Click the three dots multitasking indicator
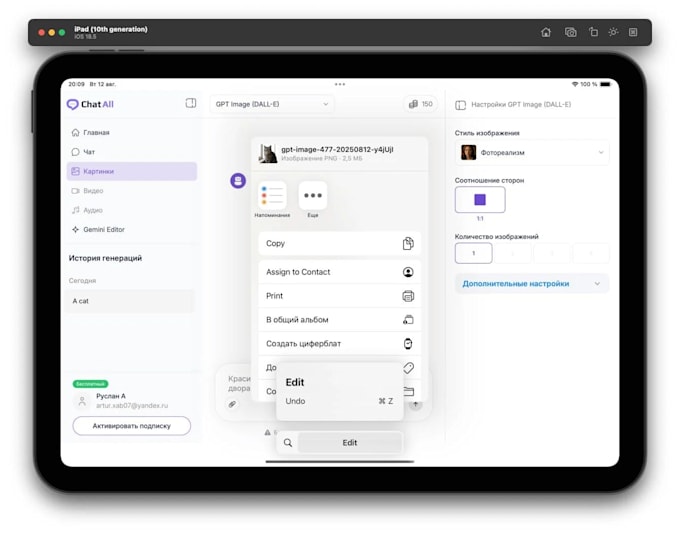The height and width of the screenshot is (537, 680). (340, 84)
